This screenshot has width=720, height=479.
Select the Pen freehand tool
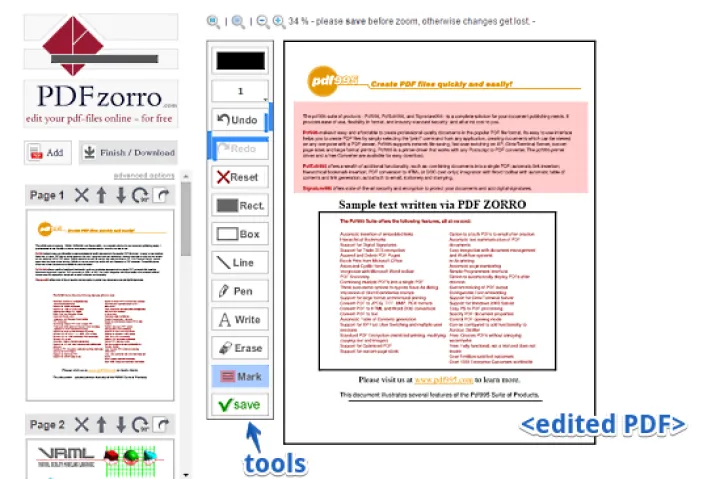[240, 291]
